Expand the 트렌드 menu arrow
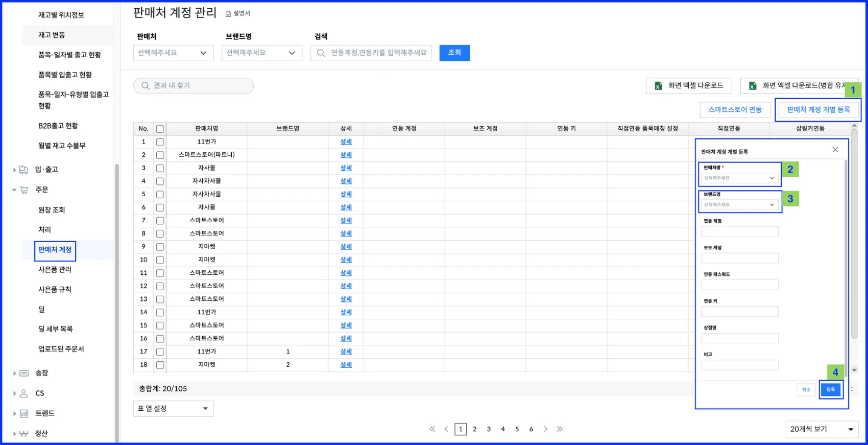The height and width of the screenshot is (445, 868). pyautogui.click(x=14, y=413)
